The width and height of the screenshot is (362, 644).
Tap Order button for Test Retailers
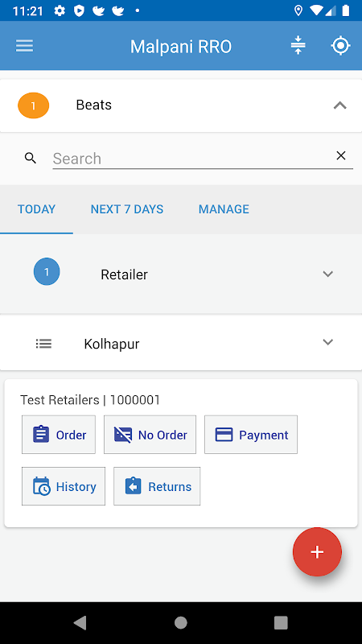[59, 435]
